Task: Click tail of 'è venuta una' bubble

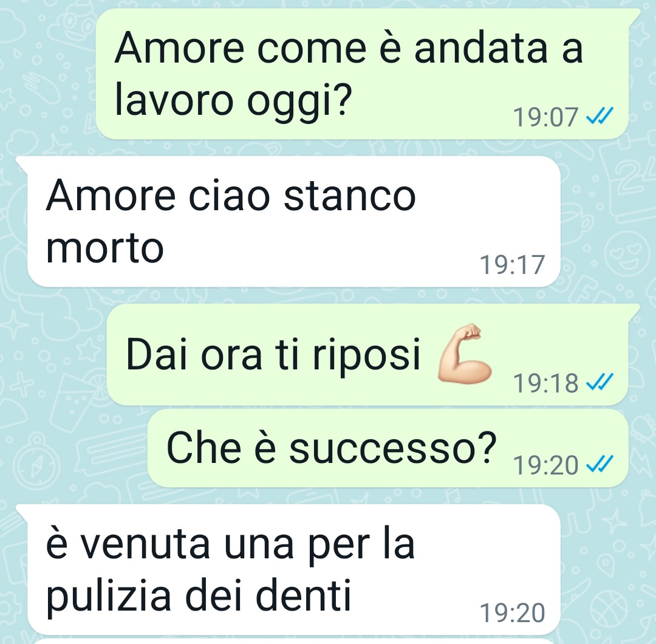Action: (x=22, y=512)
